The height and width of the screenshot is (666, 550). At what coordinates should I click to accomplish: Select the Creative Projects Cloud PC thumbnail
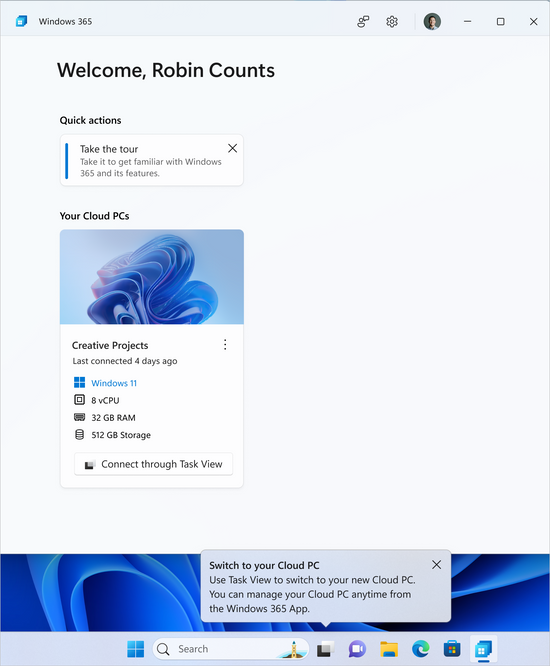tap(152, 277)
